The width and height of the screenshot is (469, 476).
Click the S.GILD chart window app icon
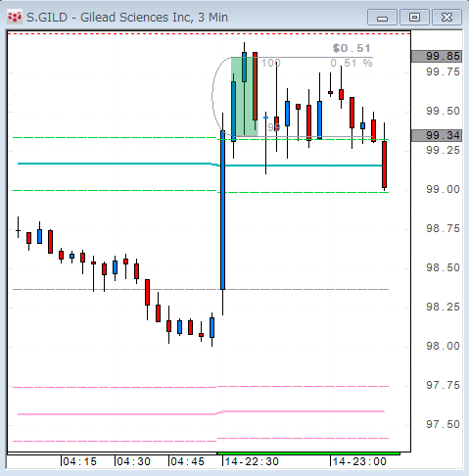tap(15, 17)
